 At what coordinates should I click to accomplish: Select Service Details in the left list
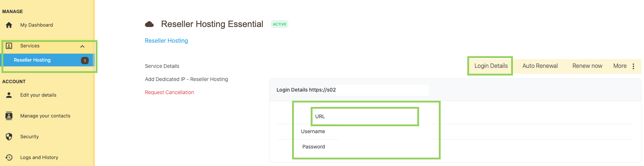[162, 66]
